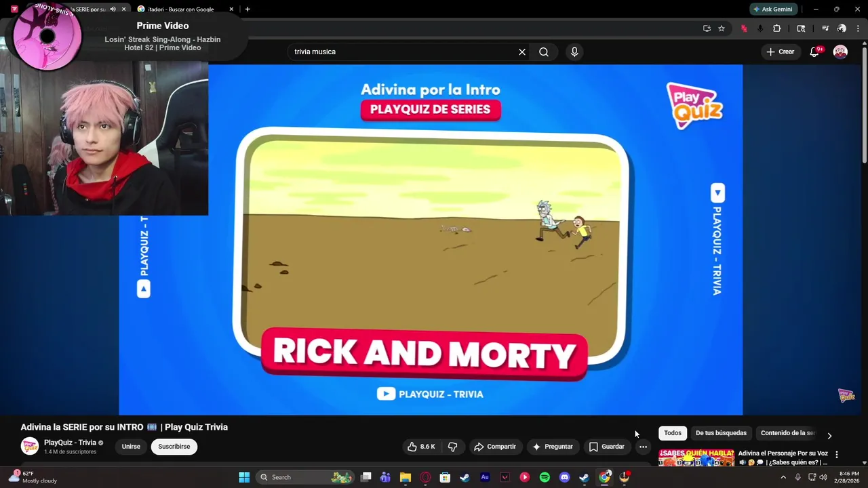This screenshot has height=488, width=868.
Task: Open Microsoft Teams from taskbar
Action: pyautogui.click(x=385, y=477)
